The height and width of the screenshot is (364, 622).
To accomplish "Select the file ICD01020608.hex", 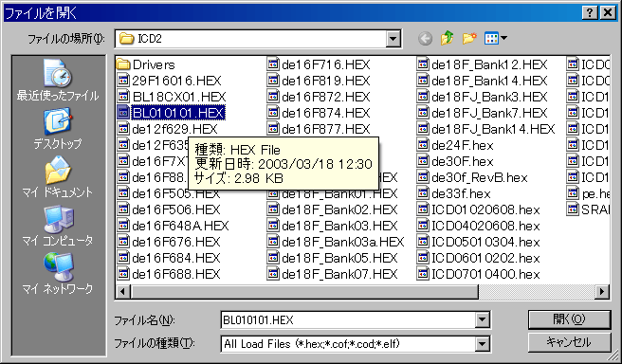I will tap(479, 209).
